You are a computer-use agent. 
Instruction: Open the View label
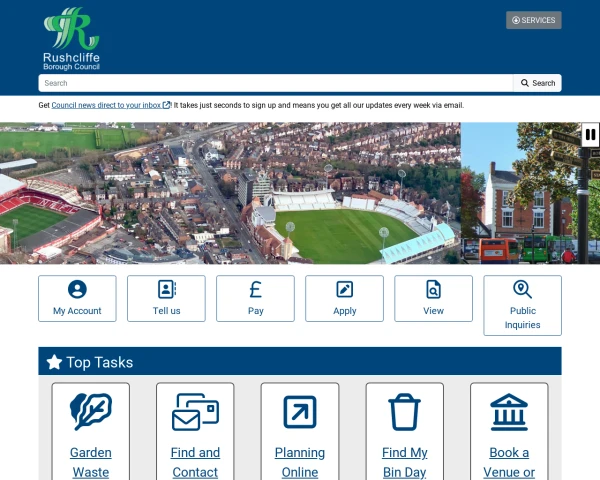click(x=434, y=311)
